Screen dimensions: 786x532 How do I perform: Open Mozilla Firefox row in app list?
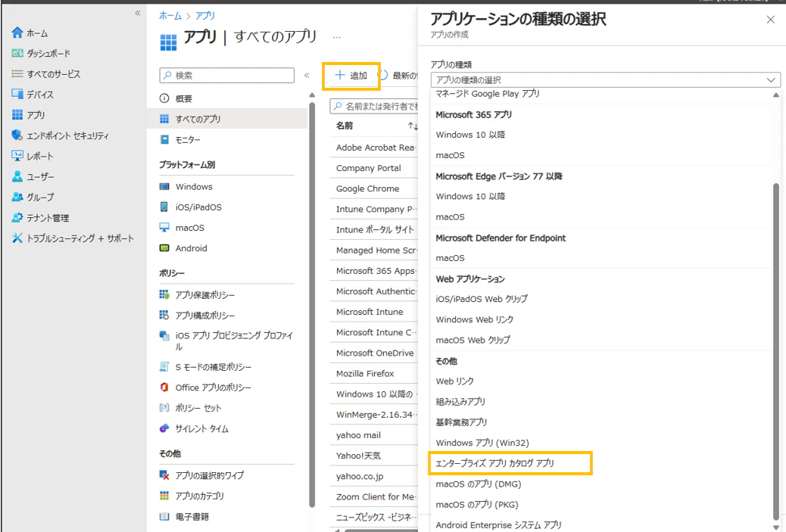pos(374,373)
